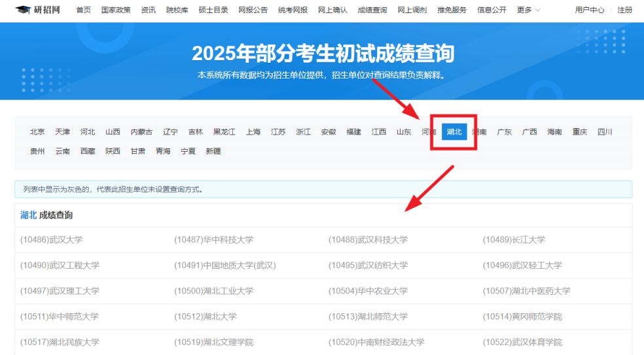Screen dimensions: 644x355
Task: Open (10496)武汉轻工大学 entry
Action: (x=522, y=265)
